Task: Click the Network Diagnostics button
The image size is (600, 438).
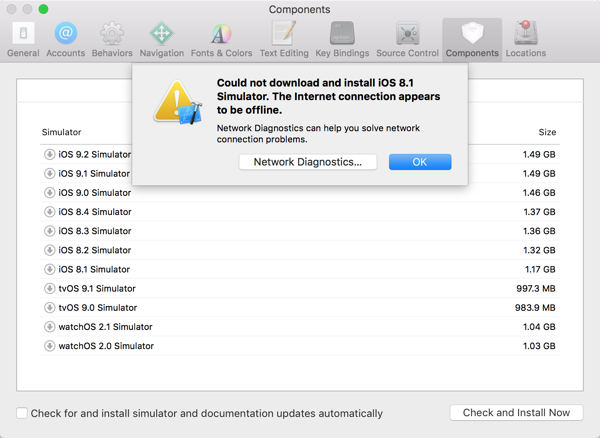Action: 308,162
